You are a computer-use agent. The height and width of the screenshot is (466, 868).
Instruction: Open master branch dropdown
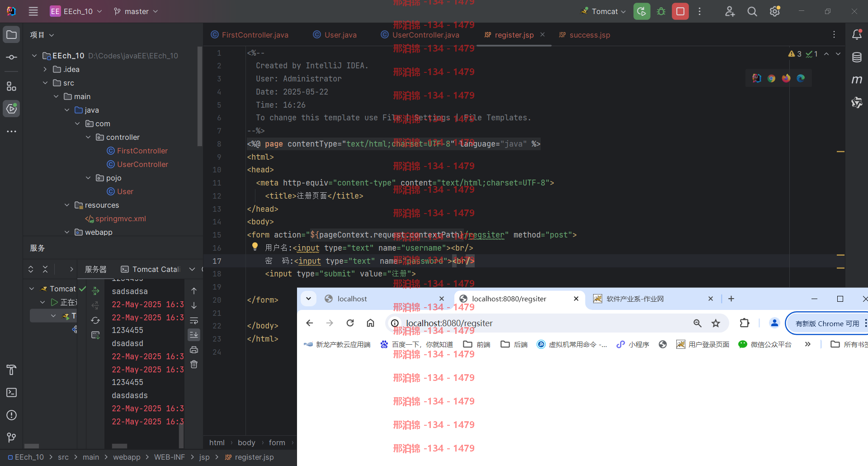click(x=136, y=11)
